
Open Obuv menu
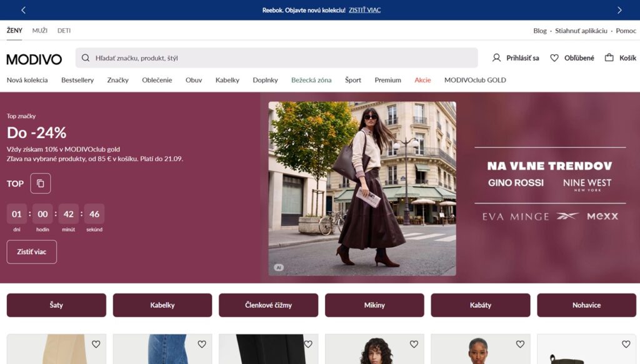coord(194,80)
